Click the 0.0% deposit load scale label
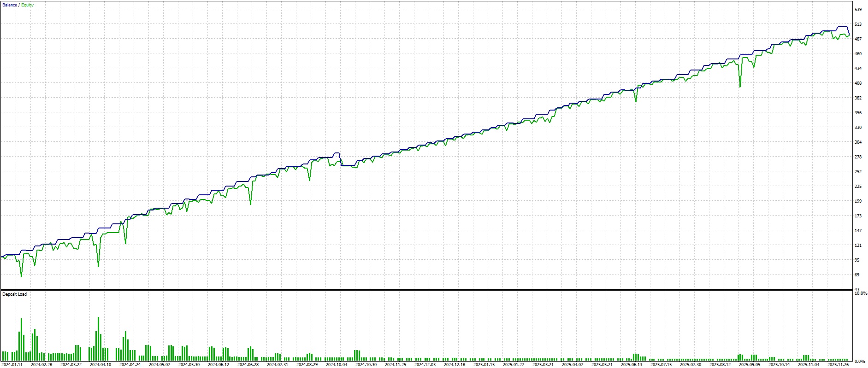Screen dimensions: 868x368 pyautogui.click(x=860, y=362)
